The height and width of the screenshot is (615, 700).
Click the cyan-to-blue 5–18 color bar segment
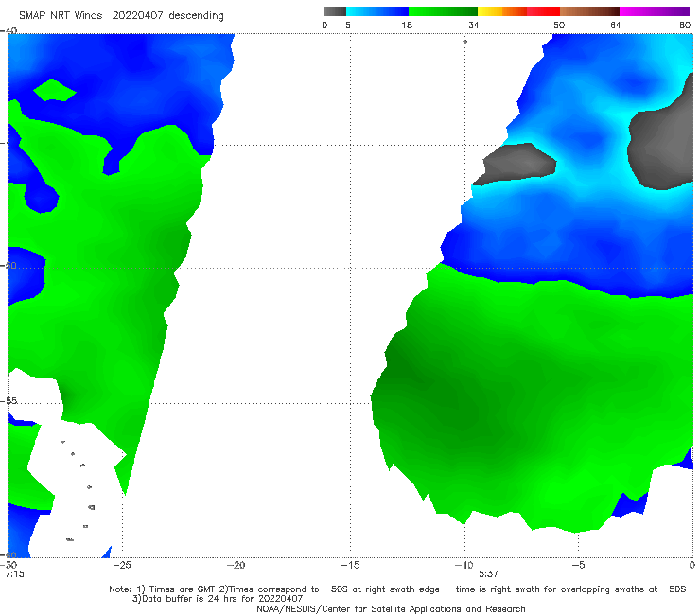377,11
